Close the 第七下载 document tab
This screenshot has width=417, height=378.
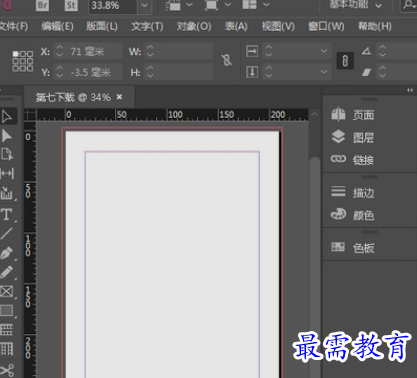click(119, 97)
